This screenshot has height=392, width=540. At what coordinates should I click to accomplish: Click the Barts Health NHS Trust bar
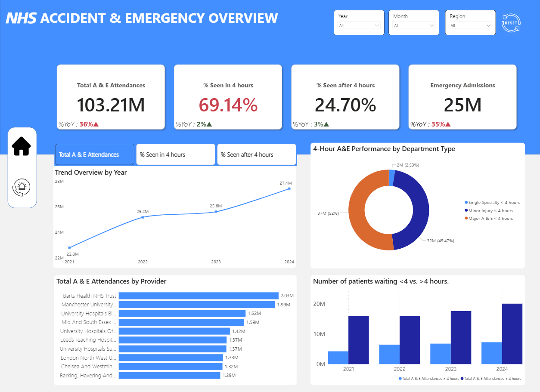(199, 296)
